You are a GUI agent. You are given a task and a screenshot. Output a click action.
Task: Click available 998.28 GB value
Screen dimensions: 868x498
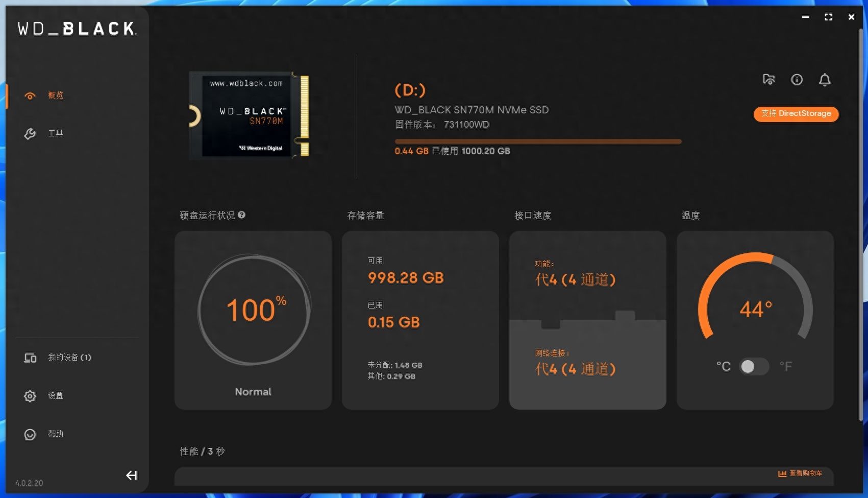[x=406, y=278]
